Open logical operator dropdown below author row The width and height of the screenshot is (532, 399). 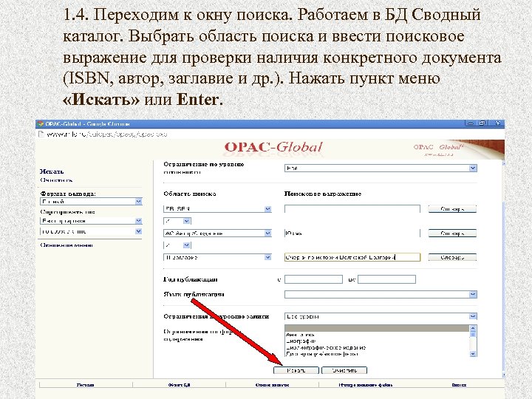(177, 245)
